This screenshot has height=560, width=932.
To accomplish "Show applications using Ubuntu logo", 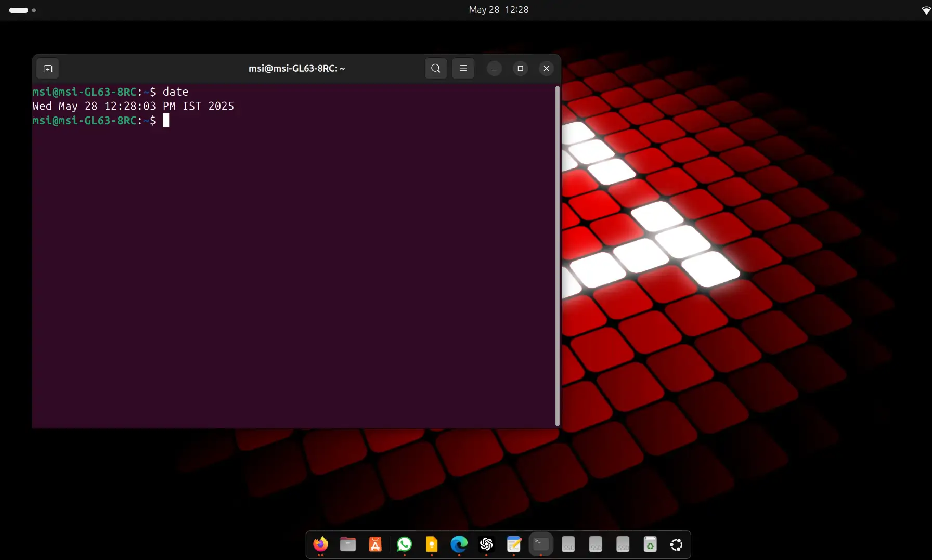I will pyautogui.click(x=676, y=544).
